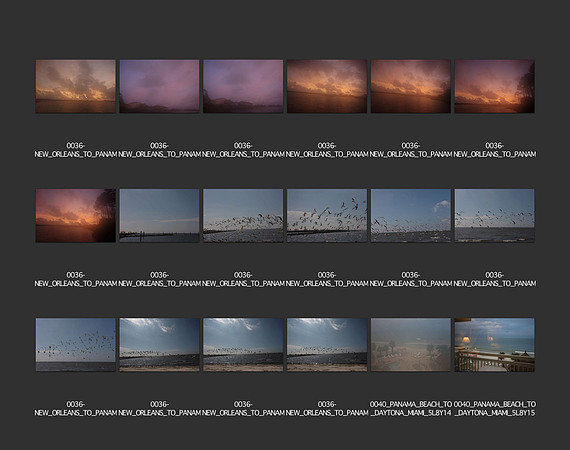Select the blue sky pier photo without birds

160,216
